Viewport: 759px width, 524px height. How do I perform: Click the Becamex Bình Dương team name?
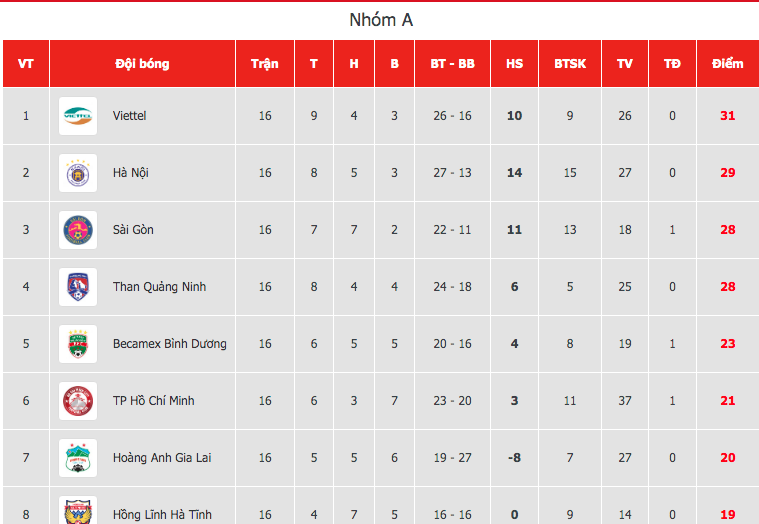point(169,344)
